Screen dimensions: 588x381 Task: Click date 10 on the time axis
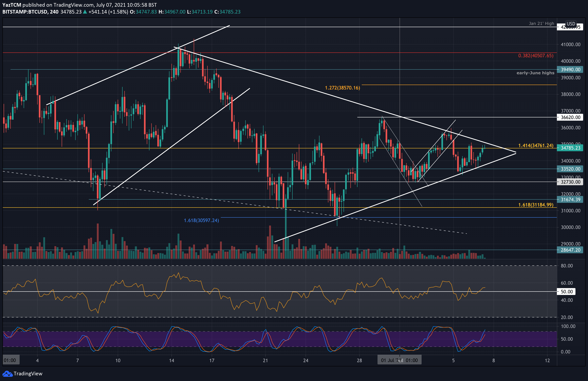point(118,361)
